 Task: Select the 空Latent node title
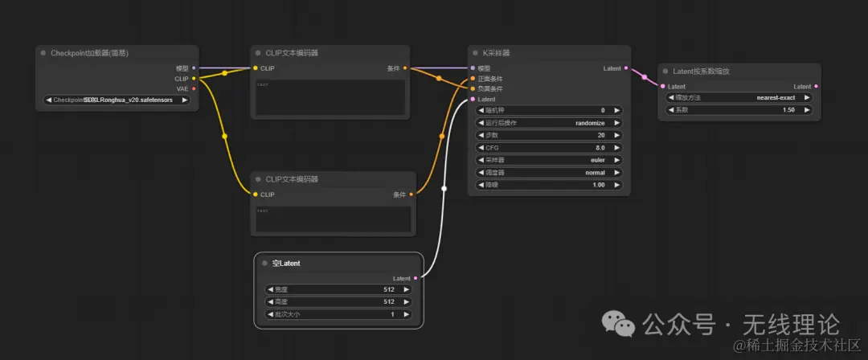[x=286, y=264]
